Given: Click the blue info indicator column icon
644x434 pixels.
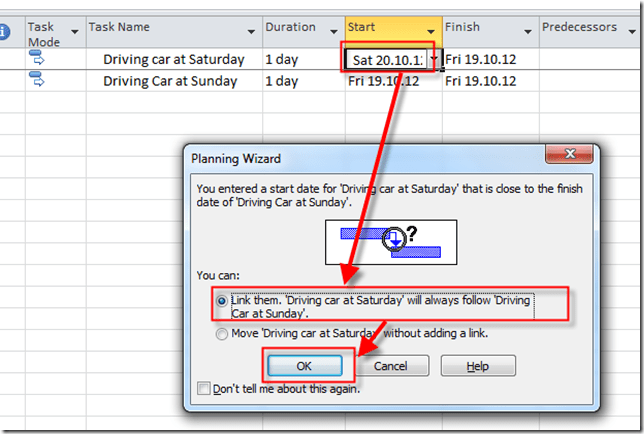Looking at the screenshot, I should coord(5,32).
